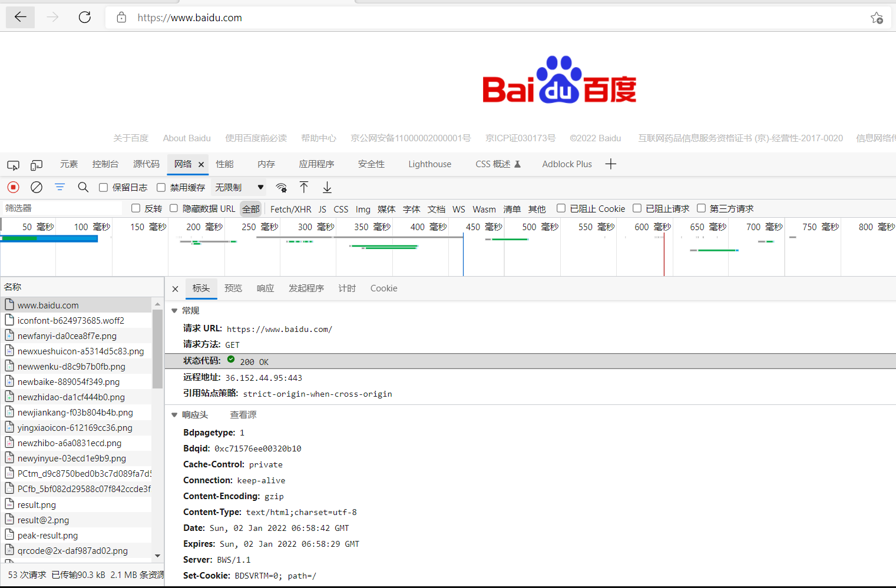The width and height of the screenshot is (896, 588).
Task: Open the Lighthouse tab
Action: click(430, 164)
